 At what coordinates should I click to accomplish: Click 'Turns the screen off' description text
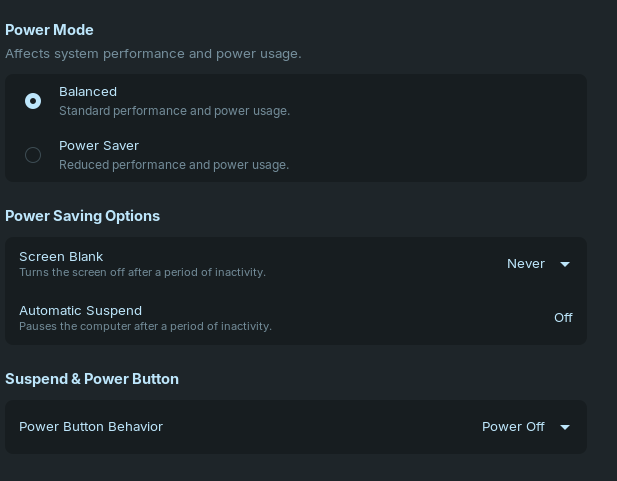pyautogui.click(x=142, y=272)
